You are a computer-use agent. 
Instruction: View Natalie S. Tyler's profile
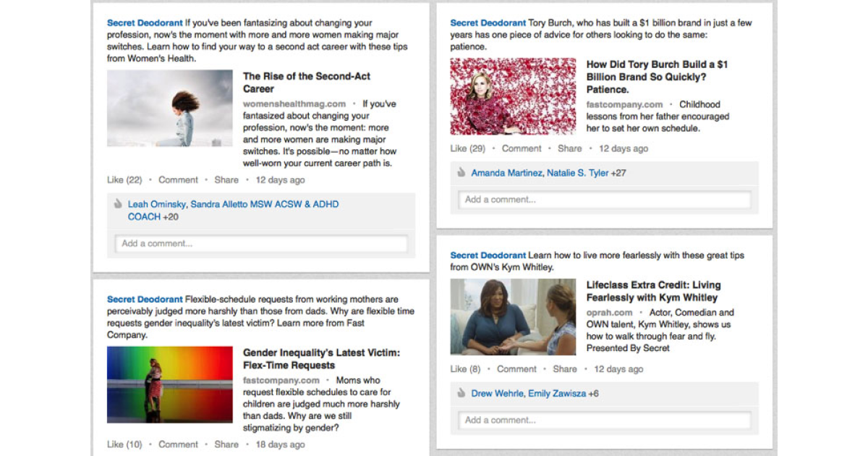point(577,173)
